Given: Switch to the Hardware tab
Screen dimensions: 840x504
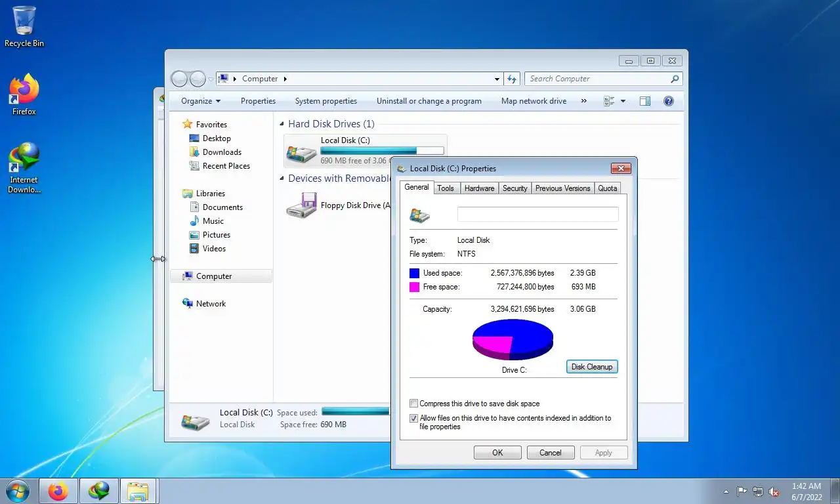Looking at the screenshot, I should (x=479, y=188).
